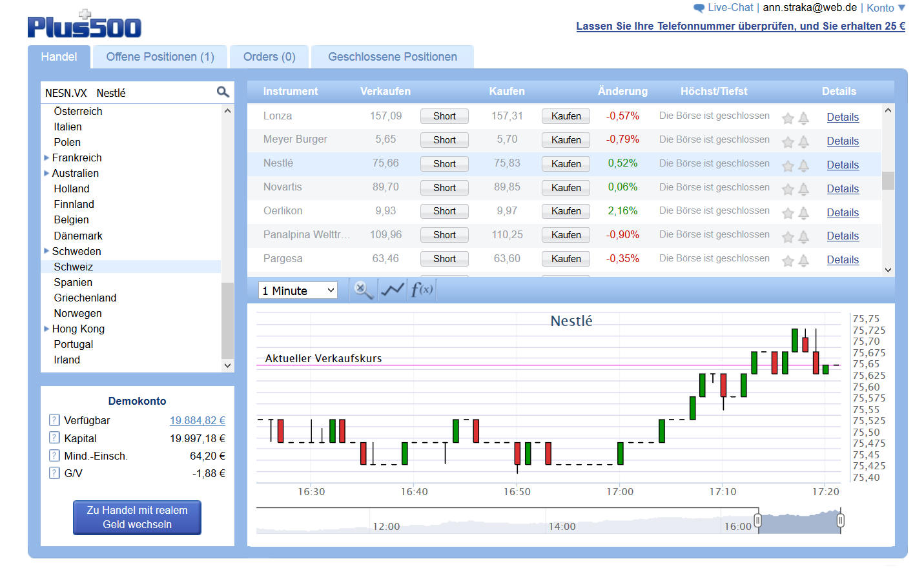Click help icon next to Verfügbar

tap(54, 420)
